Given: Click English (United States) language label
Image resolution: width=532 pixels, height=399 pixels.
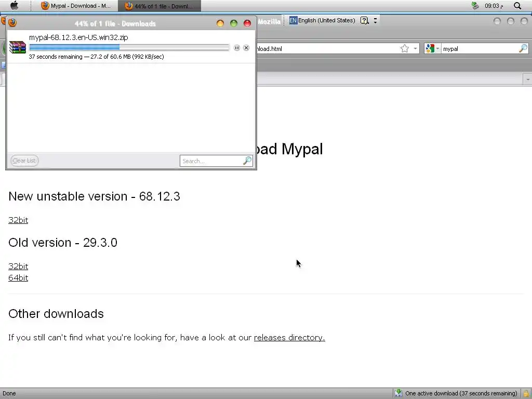Looking at the screenshot, I should click(x=326, y=20).
